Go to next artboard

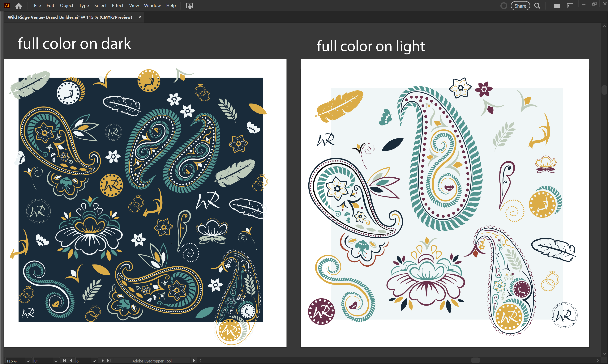coord(102,361)
